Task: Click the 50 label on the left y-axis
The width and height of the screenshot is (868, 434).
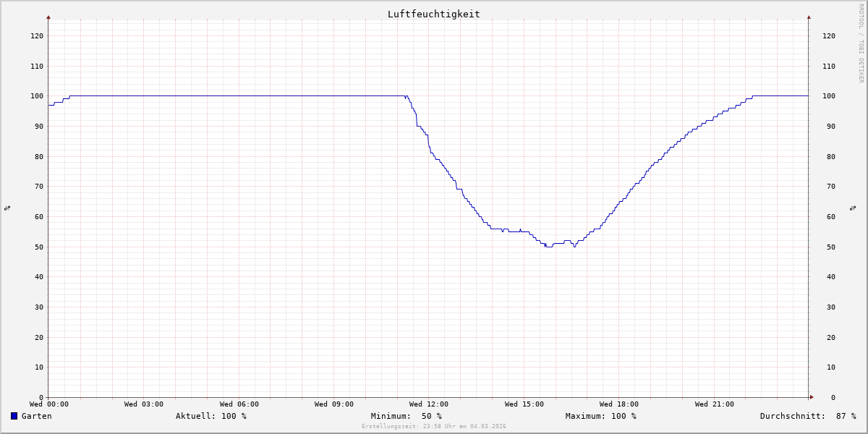Action: [x=38, y=247]
